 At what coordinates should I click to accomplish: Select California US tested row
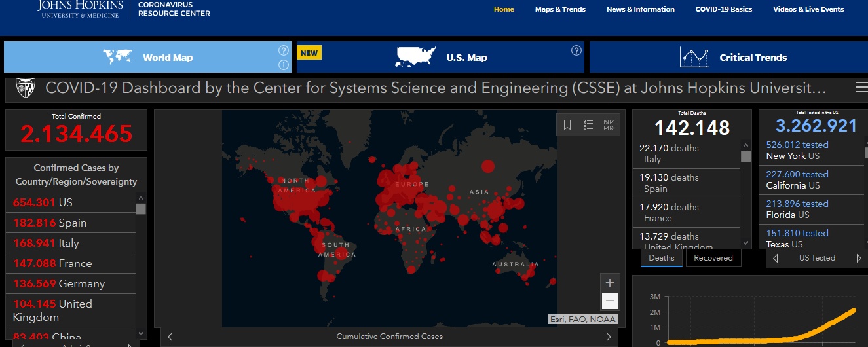click(812, 180)
